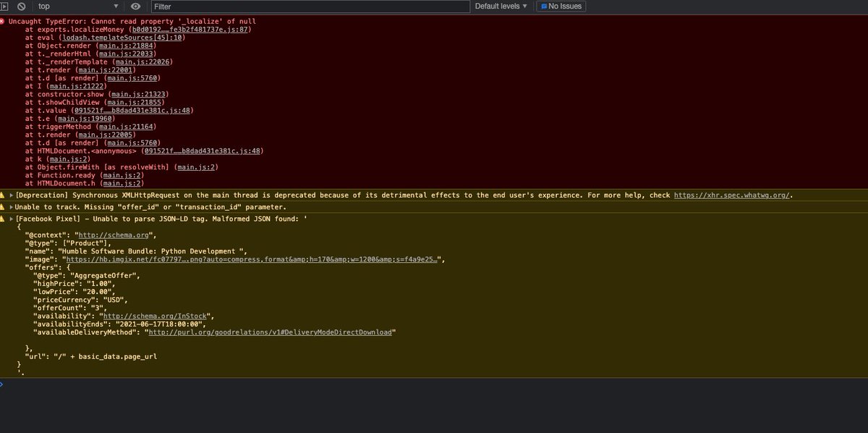
Task: Select the 'Uncaught TypeError' error message text
Action: [132, 21]
